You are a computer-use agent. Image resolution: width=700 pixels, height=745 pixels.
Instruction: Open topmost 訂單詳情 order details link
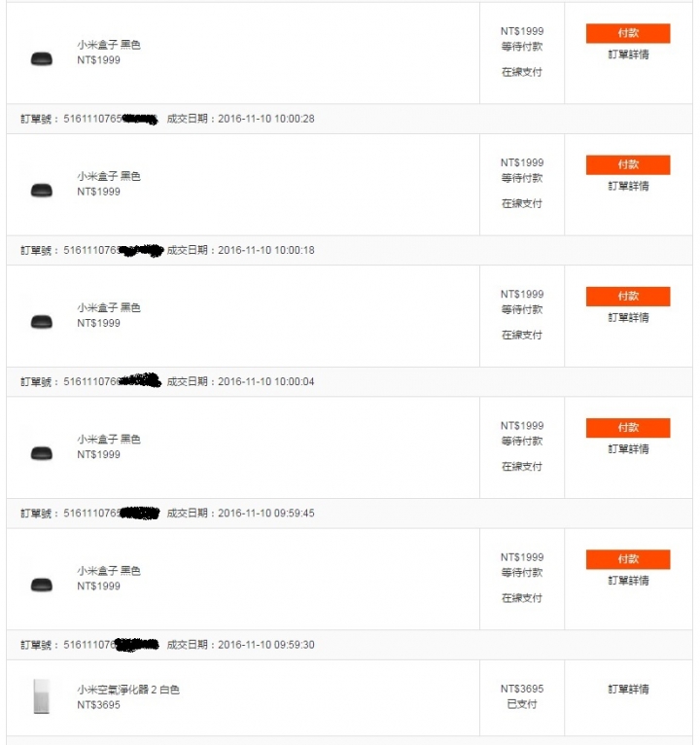click(628, 54)
